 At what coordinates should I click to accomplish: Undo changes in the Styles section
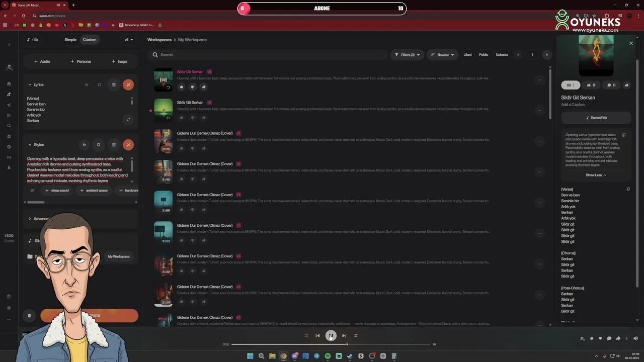(84, 145)
